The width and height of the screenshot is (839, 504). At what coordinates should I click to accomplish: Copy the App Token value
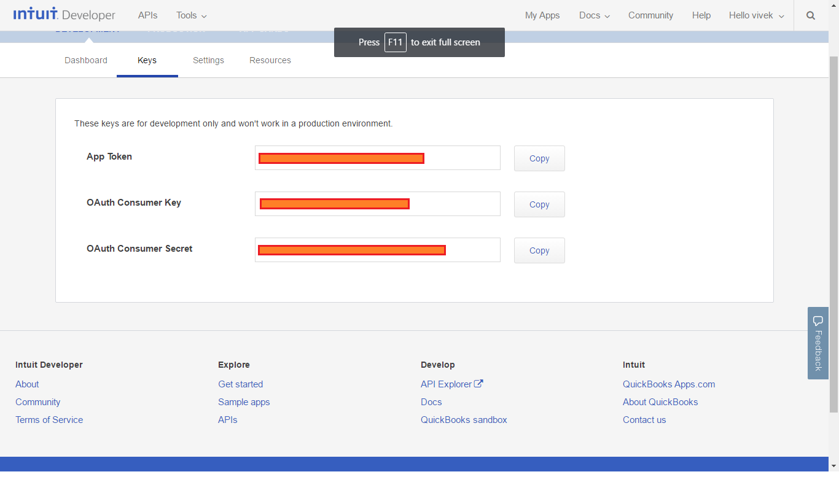click(x=539, y=158)
